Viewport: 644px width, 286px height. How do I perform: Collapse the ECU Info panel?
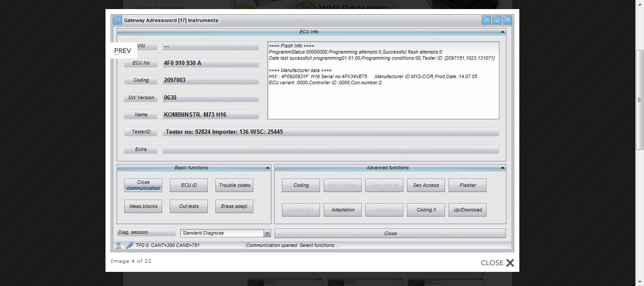pos(503,32)
